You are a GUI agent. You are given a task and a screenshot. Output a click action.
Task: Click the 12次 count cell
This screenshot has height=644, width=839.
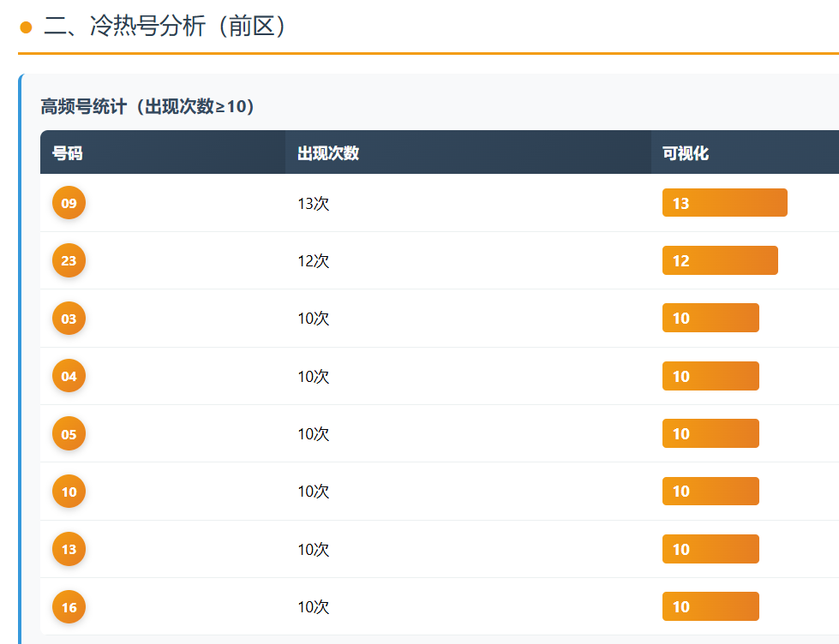click(314, 261)
